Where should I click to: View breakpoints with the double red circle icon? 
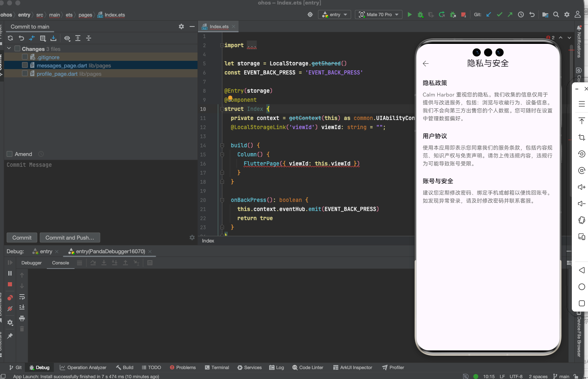(10, 297)
